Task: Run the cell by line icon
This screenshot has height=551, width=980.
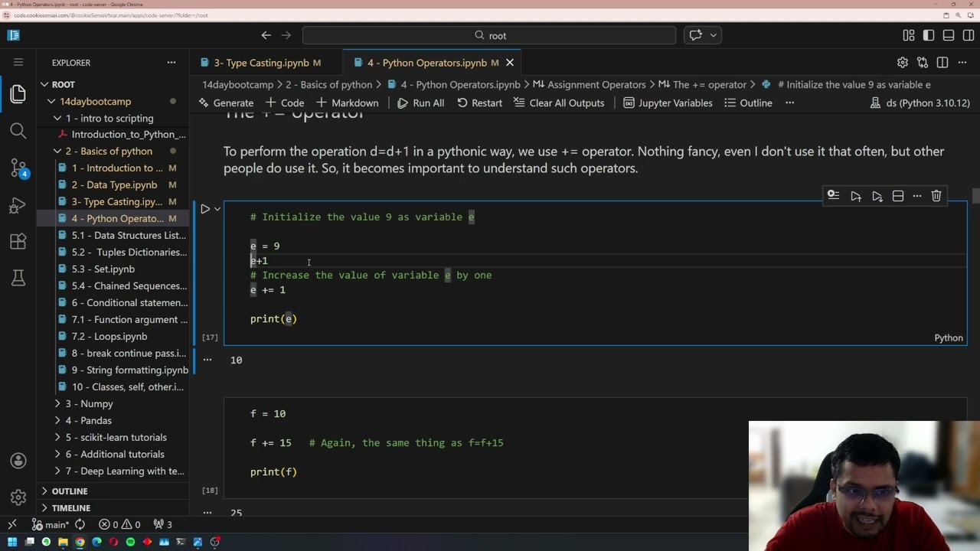Action: tap(834, 196)
